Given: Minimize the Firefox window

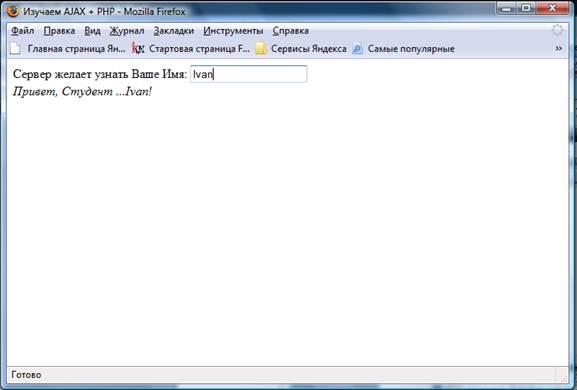Looking at the screenshot, I should [x=507, y=8].
